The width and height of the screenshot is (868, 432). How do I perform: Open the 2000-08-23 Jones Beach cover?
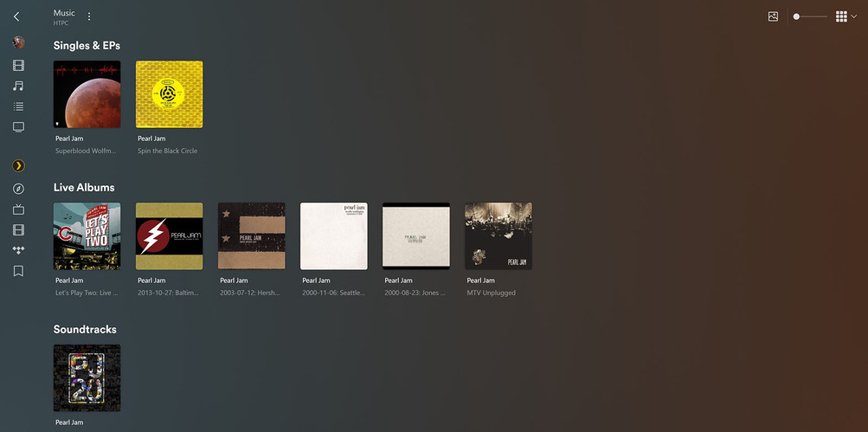pos(416,236)
